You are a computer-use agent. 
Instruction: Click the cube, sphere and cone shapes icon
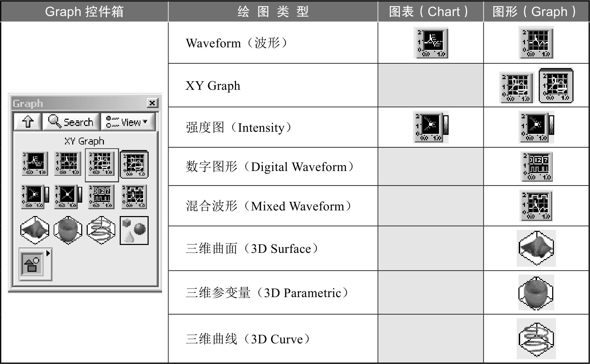click(134, 231)
